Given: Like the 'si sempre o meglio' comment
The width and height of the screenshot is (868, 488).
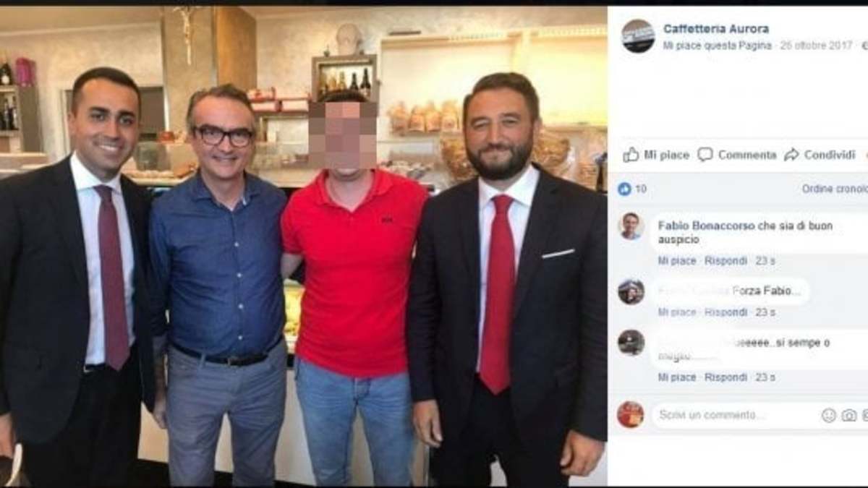Looking at the screenshot, I should pyautogui.click(x=676, y=377).
